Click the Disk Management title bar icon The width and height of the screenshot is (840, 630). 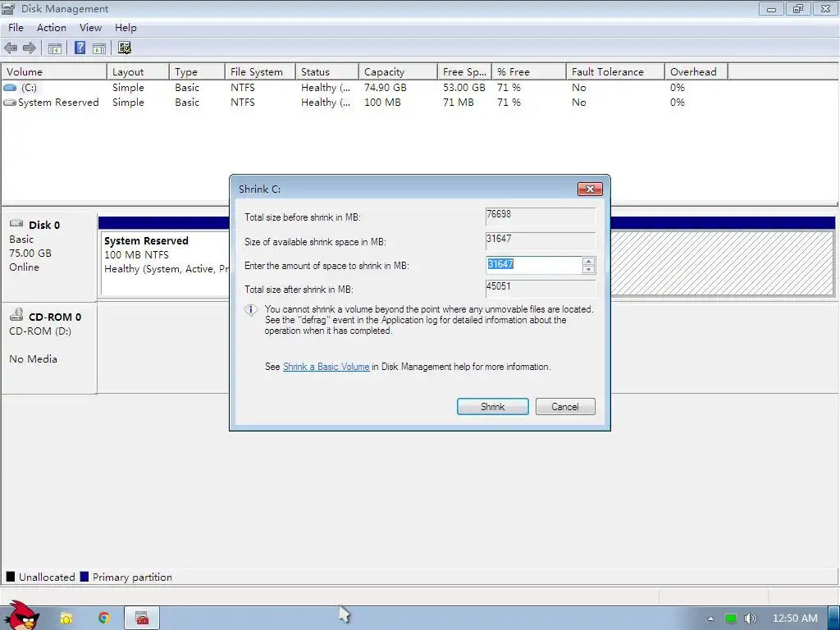[x=8, y=8]
